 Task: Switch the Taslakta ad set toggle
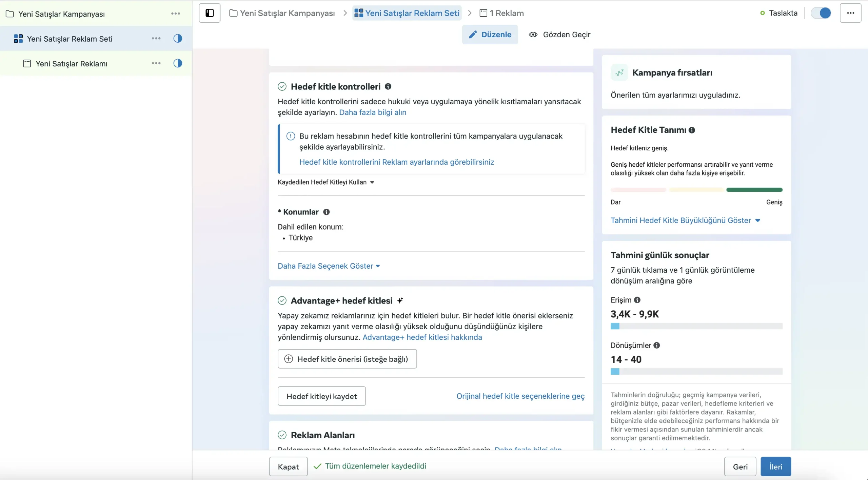tap(821, 13)
